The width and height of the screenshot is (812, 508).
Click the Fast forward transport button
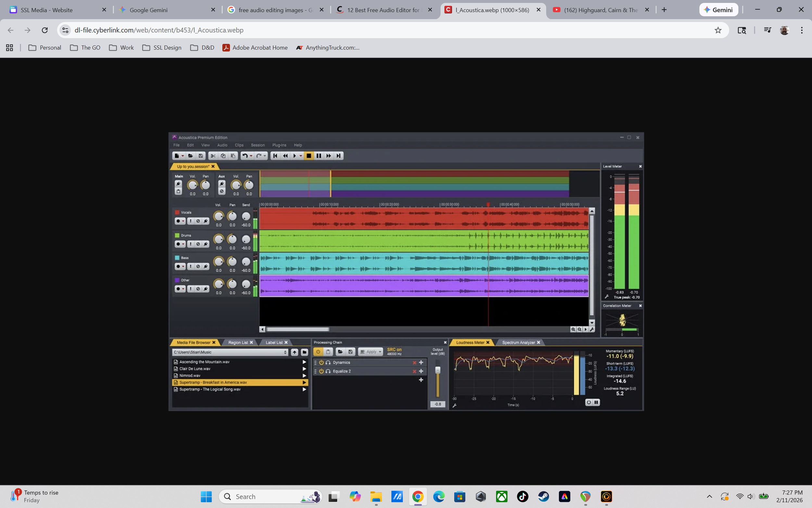click(328, 156)
